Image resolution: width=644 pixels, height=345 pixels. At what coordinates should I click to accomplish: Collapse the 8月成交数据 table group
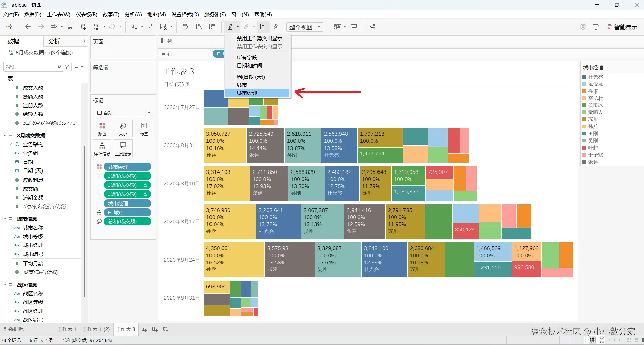point(5,135)
